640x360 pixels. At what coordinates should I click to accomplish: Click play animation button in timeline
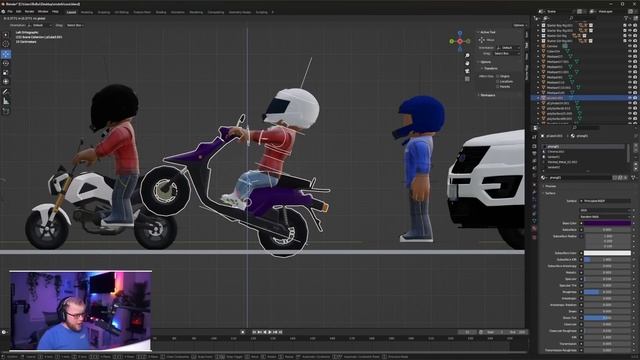[x=270, y=332]
